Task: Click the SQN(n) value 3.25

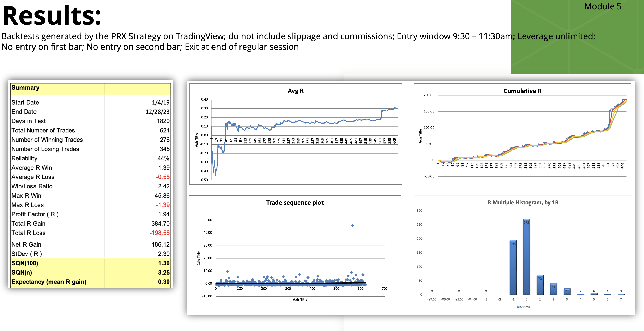Action: (x=164, y=273)
